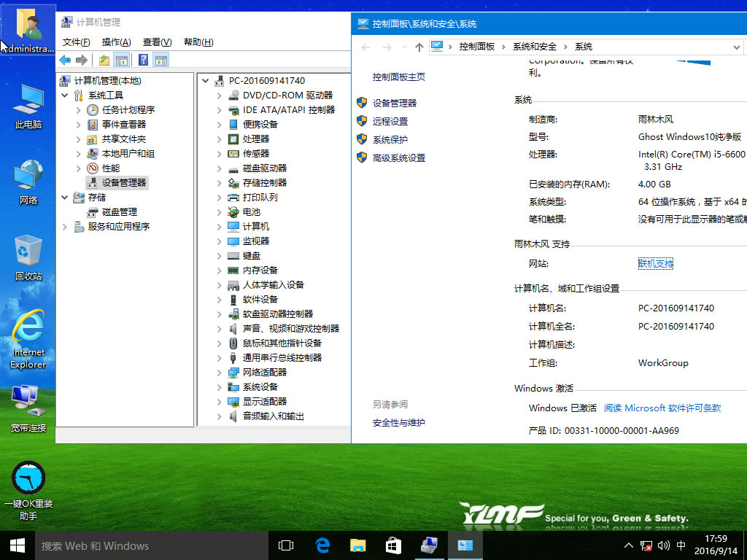Click the Web 和 Windows search box

146,545
